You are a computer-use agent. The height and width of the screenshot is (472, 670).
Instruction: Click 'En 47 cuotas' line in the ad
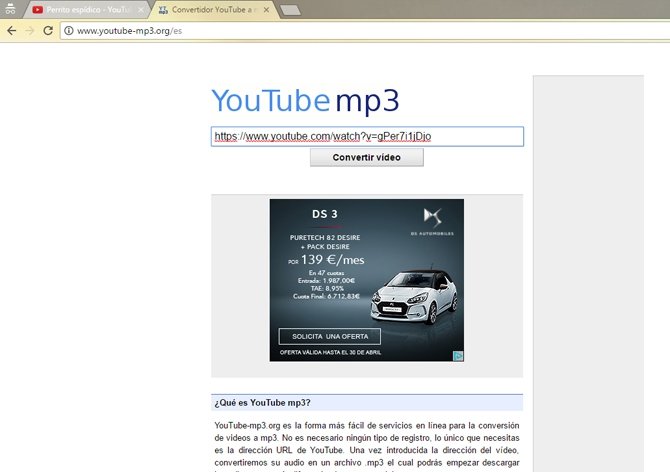click(x=326, y=273)
